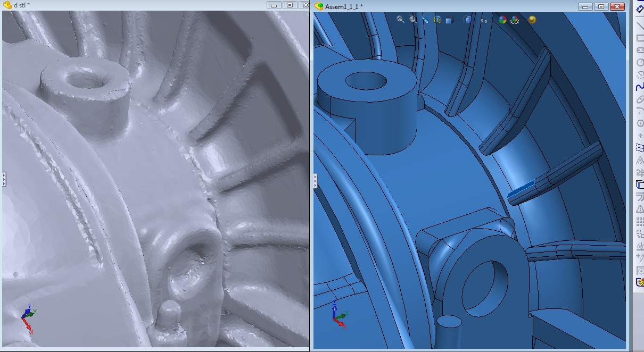The image size is (644, 352).
Task: Minimize the 'd stl' document window
Action: coord(275,5)
